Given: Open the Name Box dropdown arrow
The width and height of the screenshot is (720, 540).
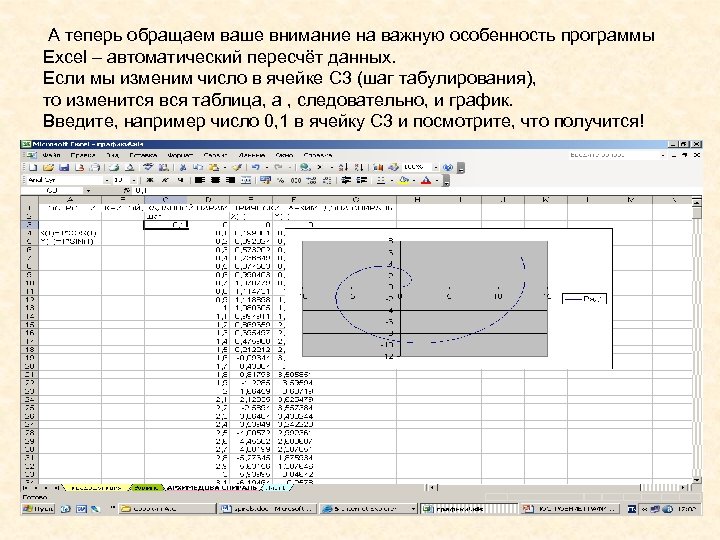Looking at the screenshot, I should pyautogui.click(x=88, y=191).
